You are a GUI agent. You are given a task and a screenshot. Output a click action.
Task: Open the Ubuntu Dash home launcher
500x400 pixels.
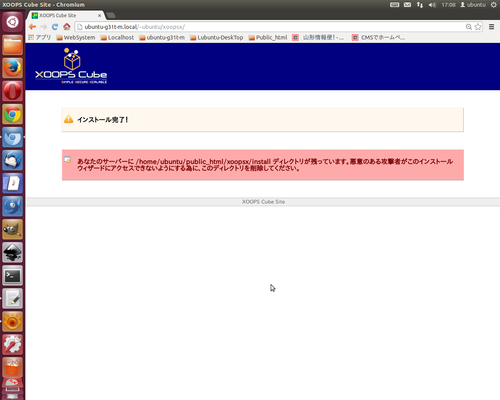point(12,22)
